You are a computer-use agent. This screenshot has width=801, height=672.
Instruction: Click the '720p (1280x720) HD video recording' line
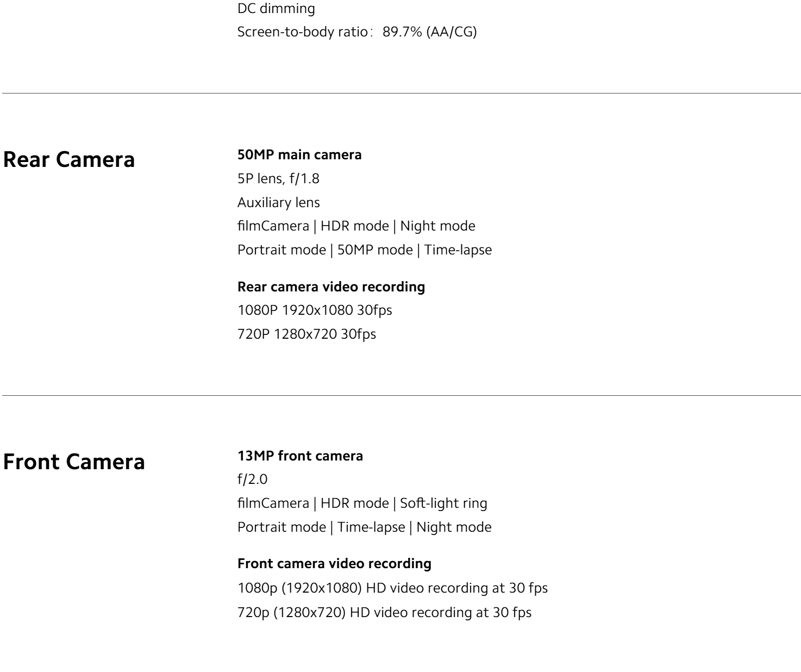coord(384,612)
